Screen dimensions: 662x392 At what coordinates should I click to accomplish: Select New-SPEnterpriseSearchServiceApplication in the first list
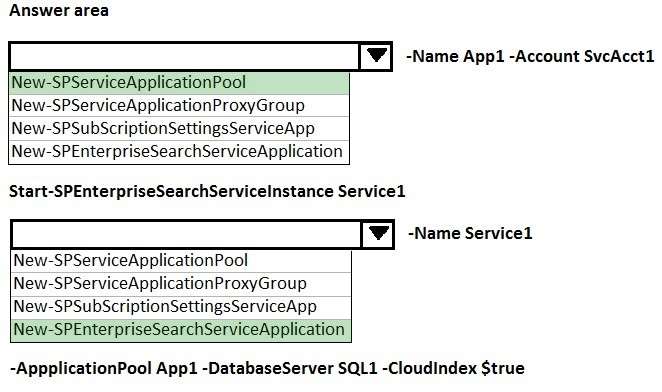(x=179, y=152)
